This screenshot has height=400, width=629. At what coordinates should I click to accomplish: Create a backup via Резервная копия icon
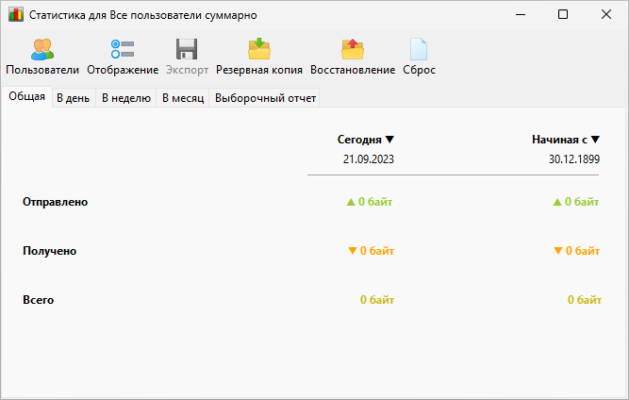click(259, 49)
